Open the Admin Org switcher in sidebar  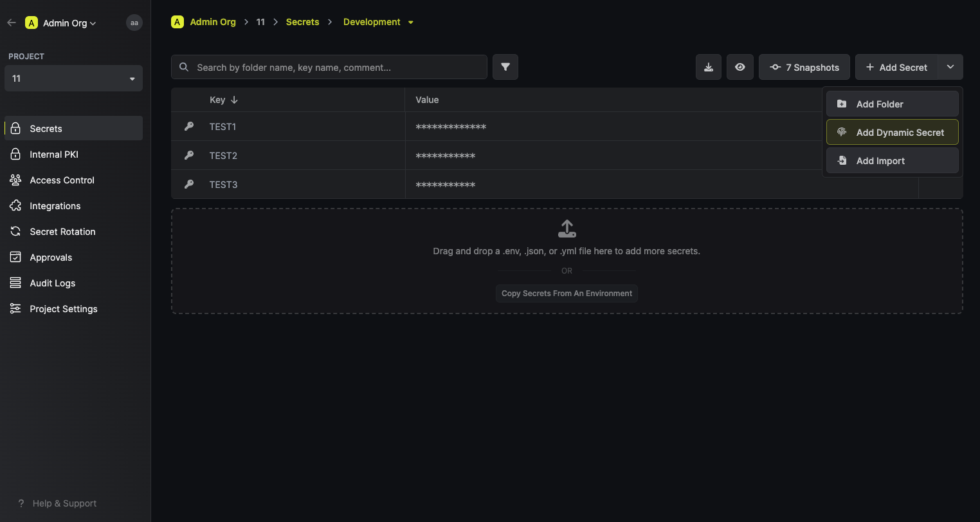[61, 23]
